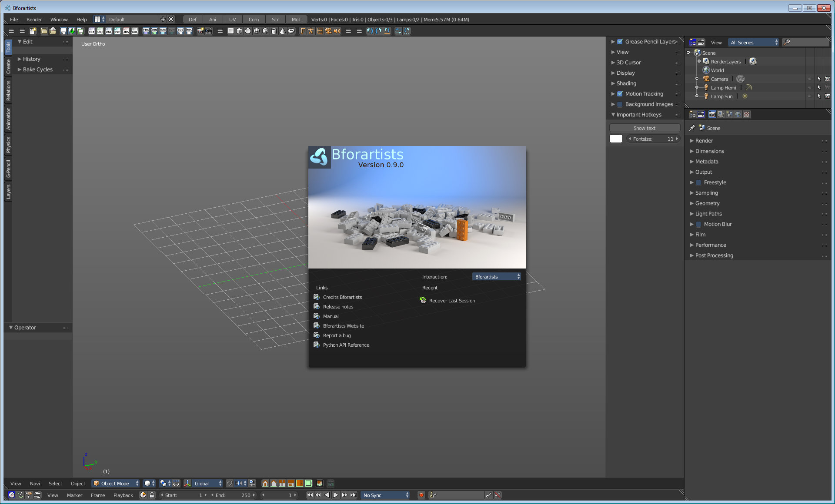Open the Object Mode dropdown
The height and width of the screenshot is (504, 835).
pos(115,483)
